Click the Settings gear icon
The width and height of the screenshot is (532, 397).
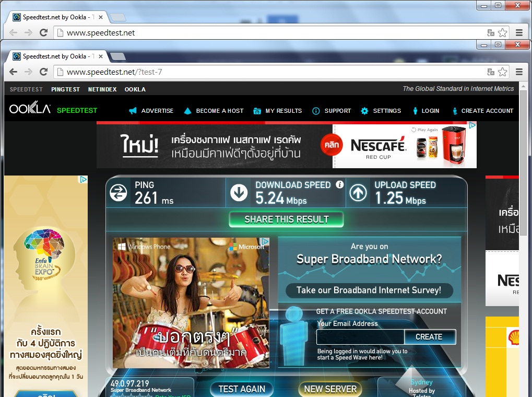364,111
